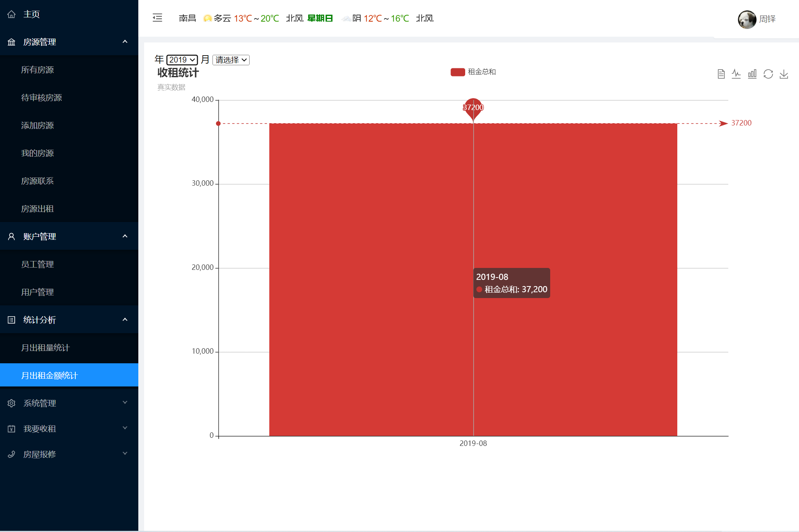Select 所有房源 in the sidebar
The height and width of the screenshot is (532, 799).
[37, 69]
